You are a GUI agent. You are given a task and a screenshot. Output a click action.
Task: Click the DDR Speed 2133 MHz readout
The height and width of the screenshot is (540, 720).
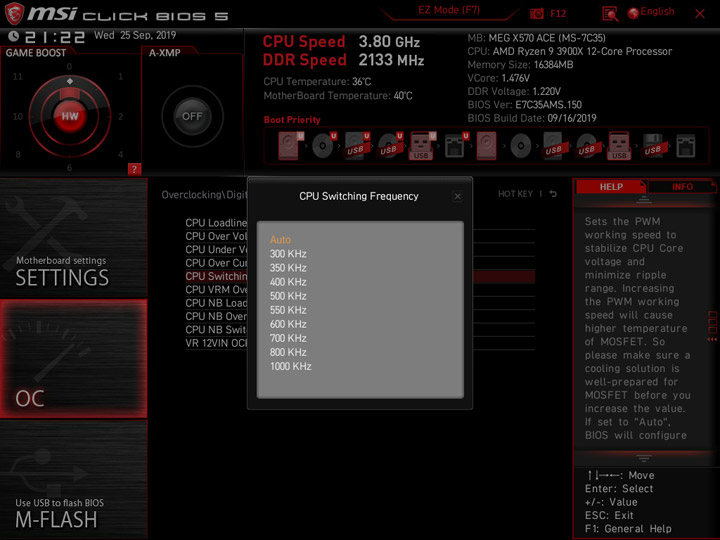pyautogui.click(x=343, y=60)
